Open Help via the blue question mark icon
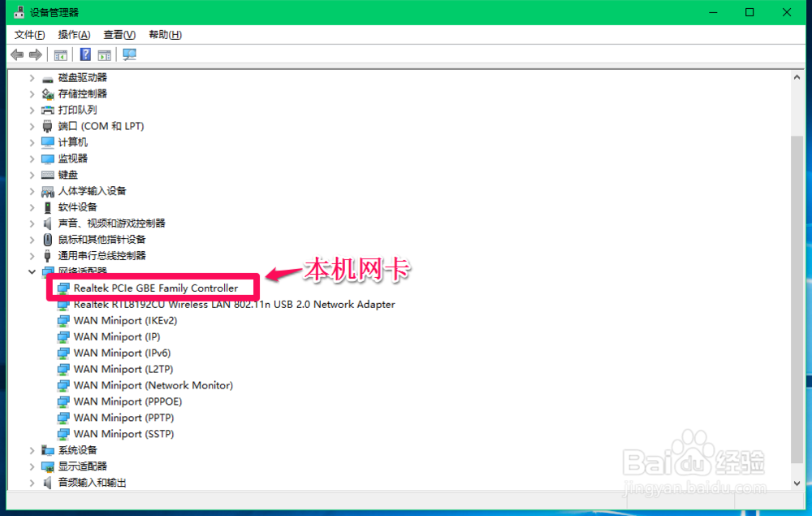 click(85, 54)
